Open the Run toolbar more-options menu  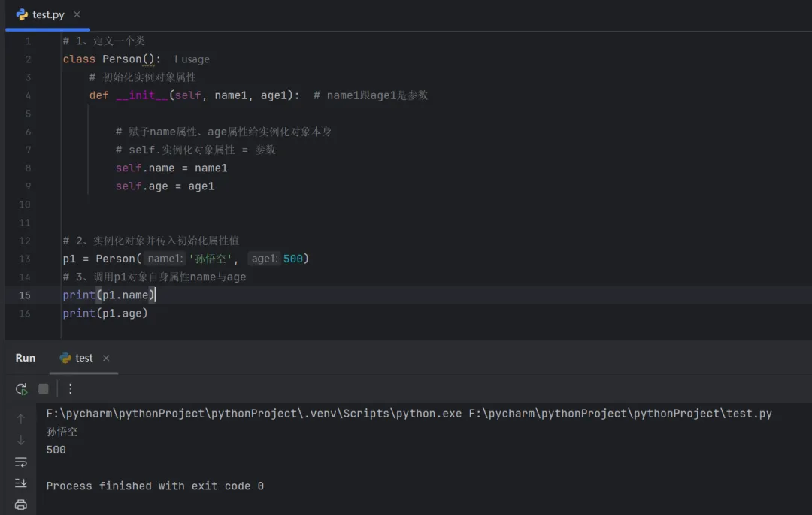[71, 389]
